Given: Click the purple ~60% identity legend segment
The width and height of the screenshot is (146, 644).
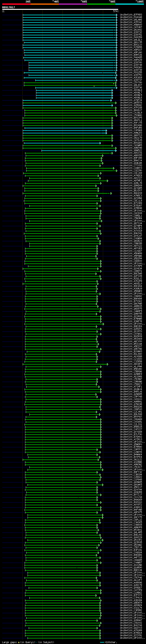Looking at the screenshot, I should 73,4.
